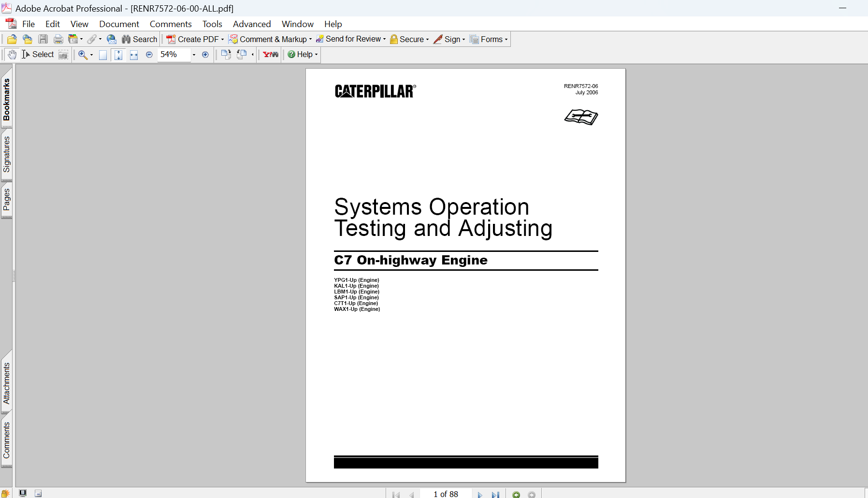Image resolution: width=868 pixels, height=498 pixels.
Task: Click the security lock status icon
Action: (x=6, y=494)
